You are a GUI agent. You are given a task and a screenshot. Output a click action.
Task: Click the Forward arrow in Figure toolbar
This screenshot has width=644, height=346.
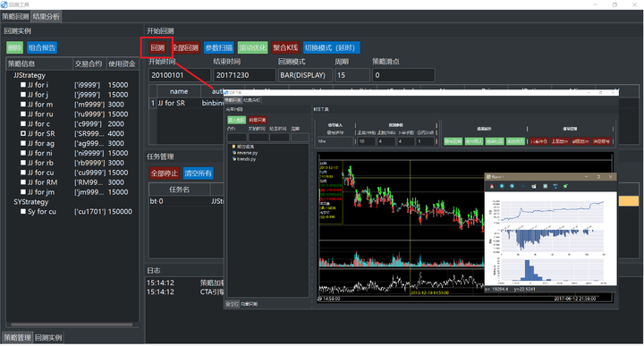point(513,186)
